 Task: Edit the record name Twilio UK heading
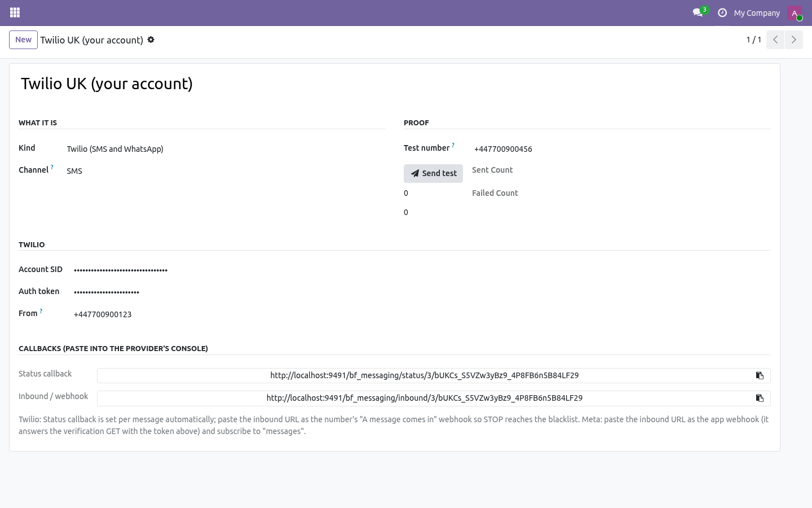pyautogui.click(x=395, y=84)
